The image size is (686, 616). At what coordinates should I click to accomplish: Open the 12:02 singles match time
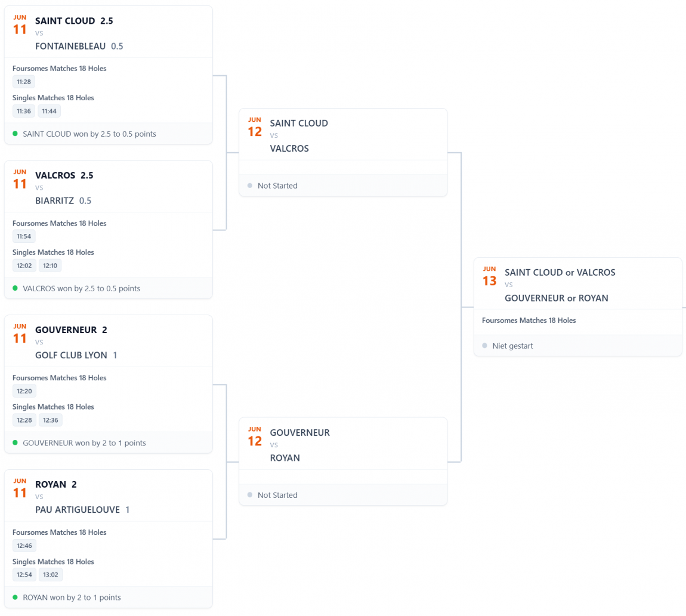[24, 266]
